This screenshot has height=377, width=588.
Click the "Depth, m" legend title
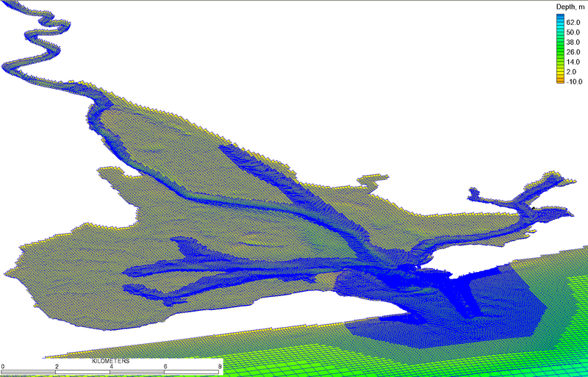point(570,7)
